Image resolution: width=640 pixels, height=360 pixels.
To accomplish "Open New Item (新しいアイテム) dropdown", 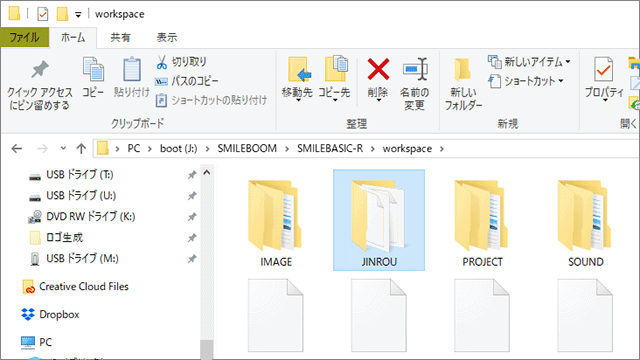I will 529,62.
